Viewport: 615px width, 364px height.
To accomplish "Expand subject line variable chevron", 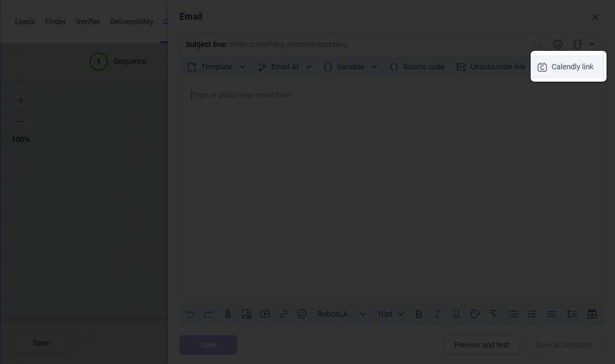I will pos(592,44).
